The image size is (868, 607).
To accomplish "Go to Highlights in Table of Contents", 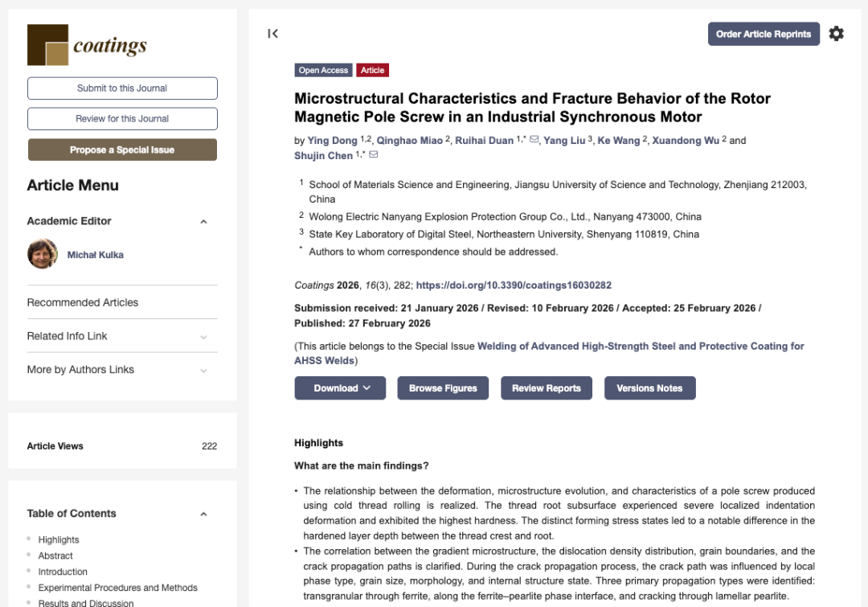I will tap(59, 539).
